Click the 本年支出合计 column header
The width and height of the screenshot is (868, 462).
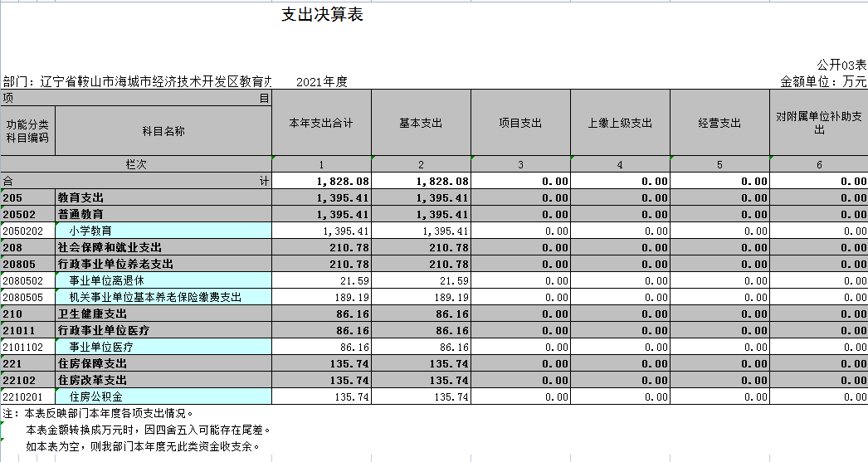click(x=321, y=123)
